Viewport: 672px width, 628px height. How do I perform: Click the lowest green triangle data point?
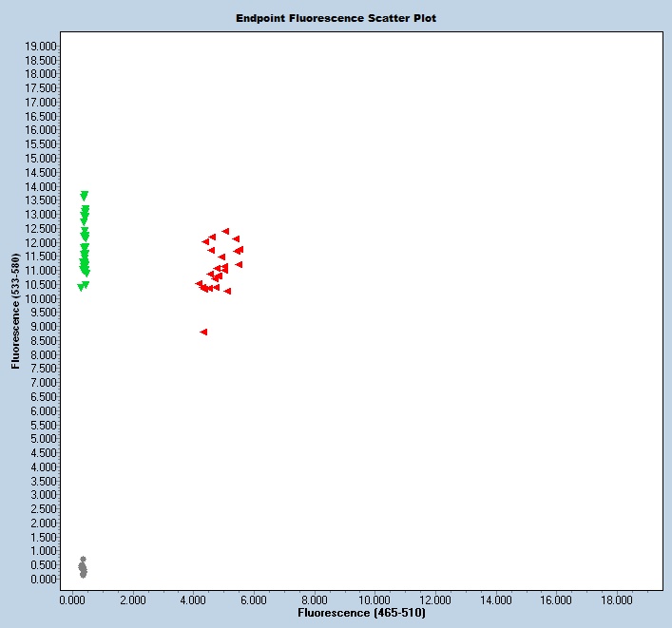[x=81, y=287]
